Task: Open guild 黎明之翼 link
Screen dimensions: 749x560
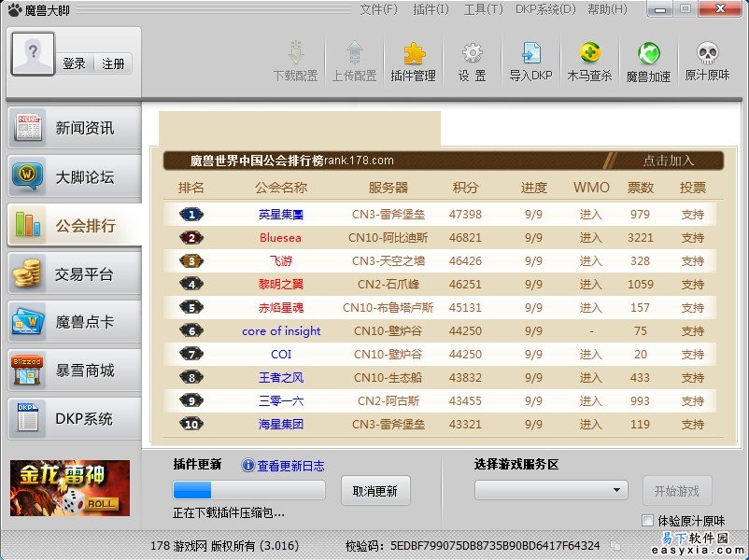Action: (281, 285)
